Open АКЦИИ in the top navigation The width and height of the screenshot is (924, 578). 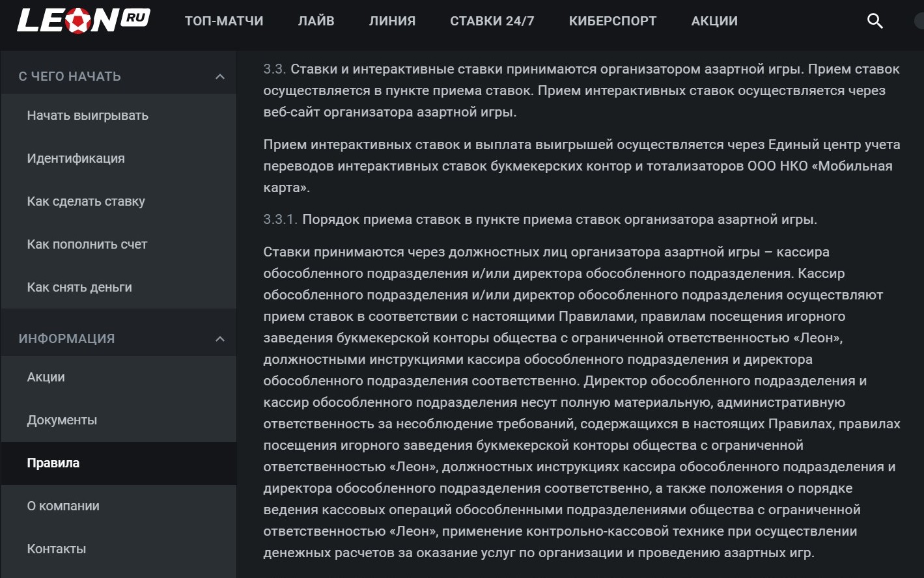(714, 21)
